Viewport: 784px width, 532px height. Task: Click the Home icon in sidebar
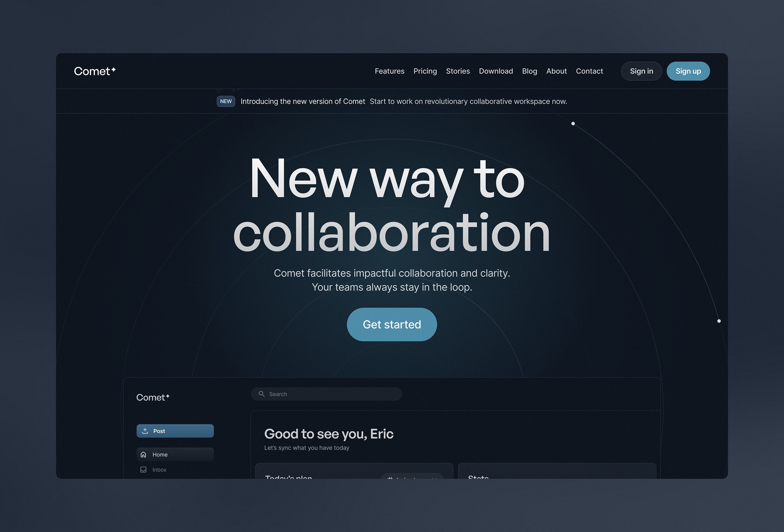point(144,454)
